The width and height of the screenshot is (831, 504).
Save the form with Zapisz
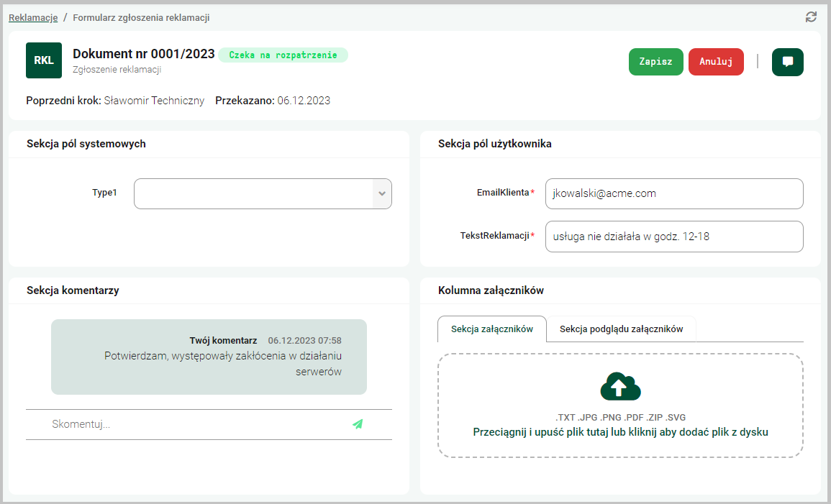tap(655, 62)
